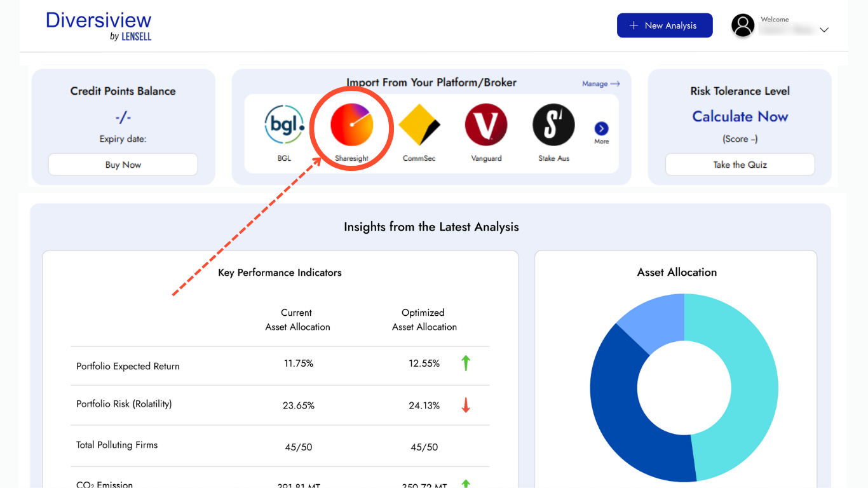Expand the welcome account dropdown chevron

tap(824, 29)
